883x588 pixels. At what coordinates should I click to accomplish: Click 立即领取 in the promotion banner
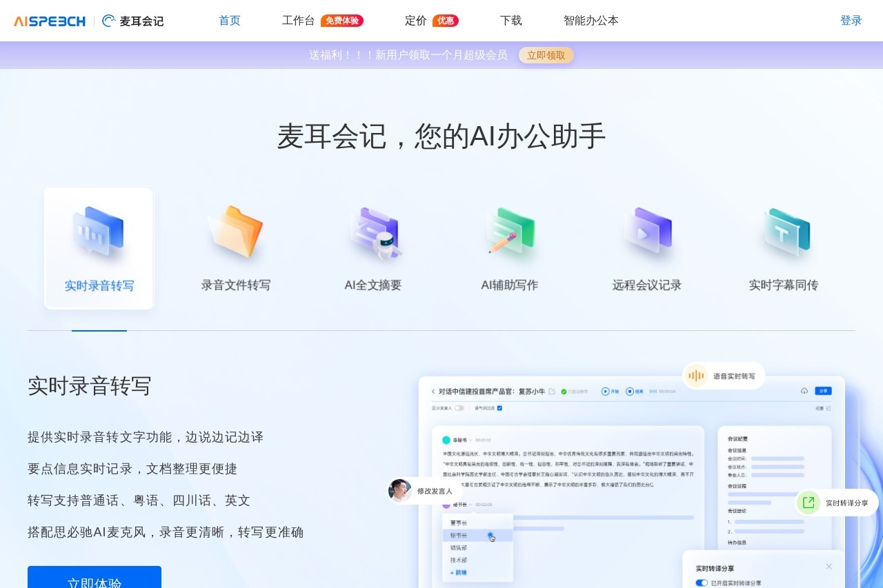(x=546, y=55)
